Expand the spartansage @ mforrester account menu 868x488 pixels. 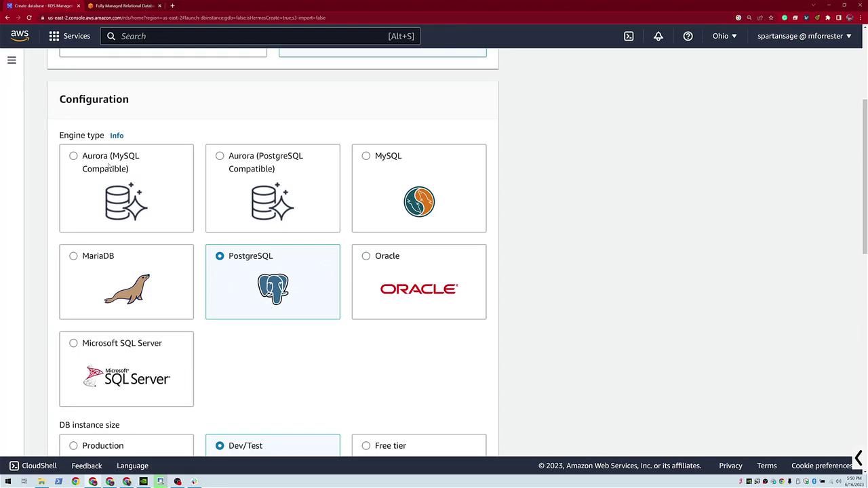804,36
